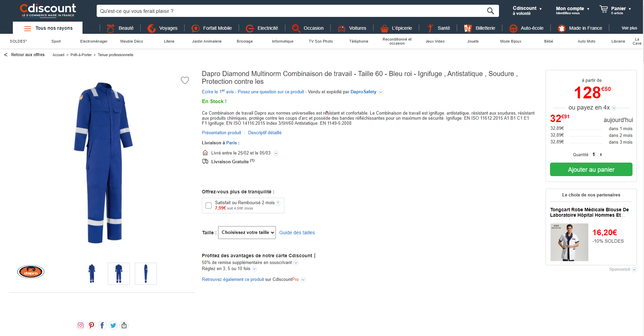This screenshot has height=336, width=644.
Task: Open the Sport category
Action: [x=56, y=41]
